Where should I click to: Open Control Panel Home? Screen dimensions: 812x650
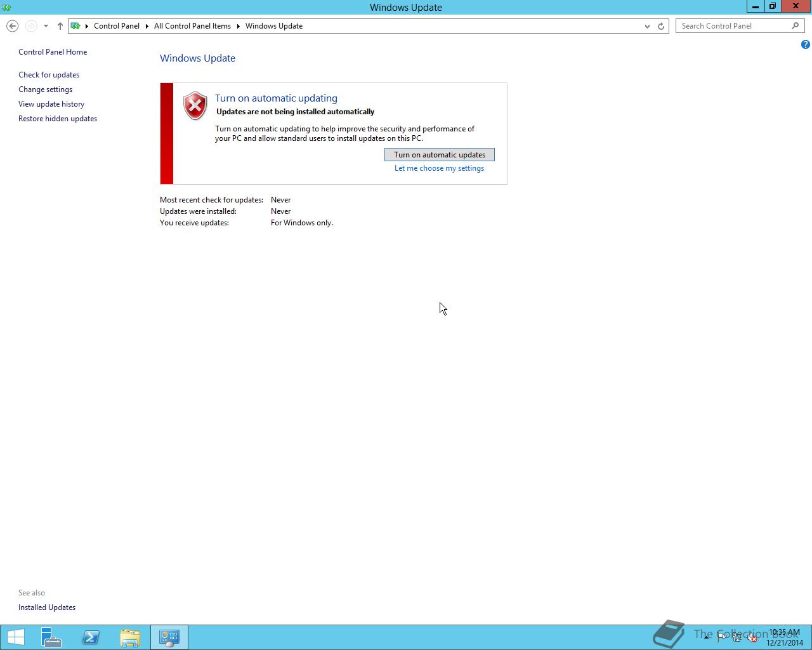pos(53,52)
